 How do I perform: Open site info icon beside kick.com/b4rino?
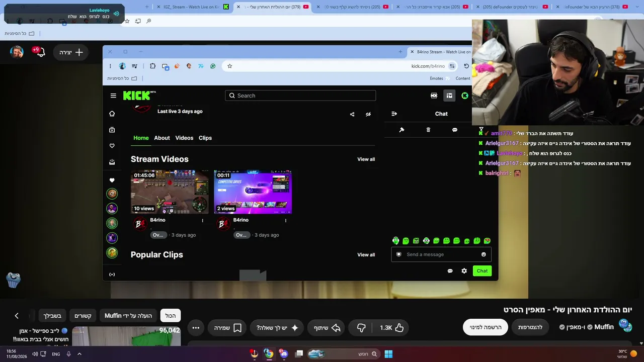click(x=452, y=66)
